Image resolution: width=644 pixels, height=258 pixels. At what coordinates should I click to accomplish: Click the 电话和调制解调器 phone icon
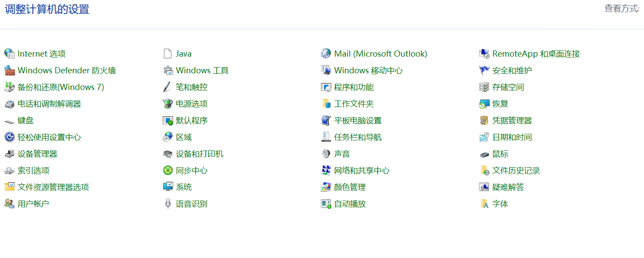click(10, 104)
